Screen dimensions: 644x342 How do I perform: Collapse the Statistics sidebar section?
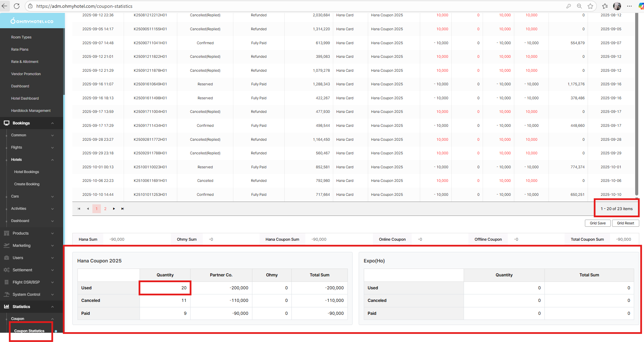coord(52,307)
